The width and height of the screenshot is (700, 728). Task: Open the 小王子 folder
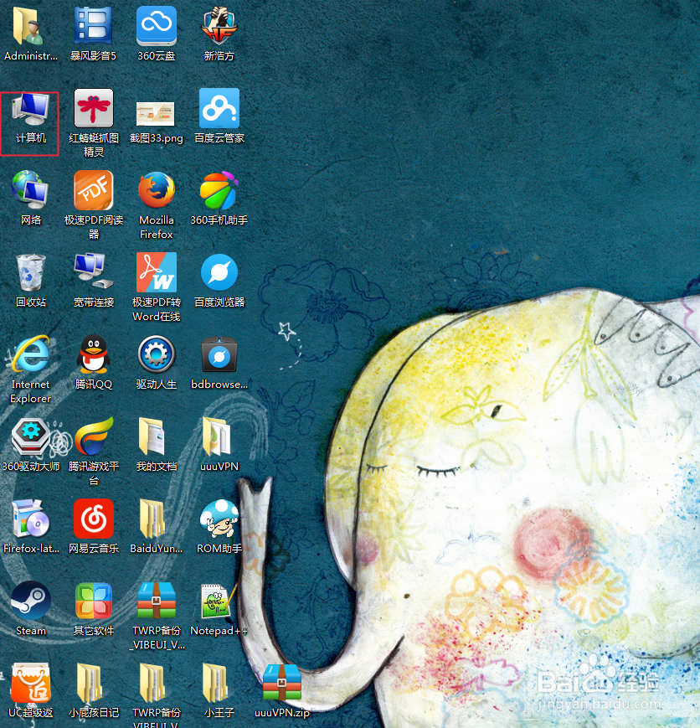[215, 683]
